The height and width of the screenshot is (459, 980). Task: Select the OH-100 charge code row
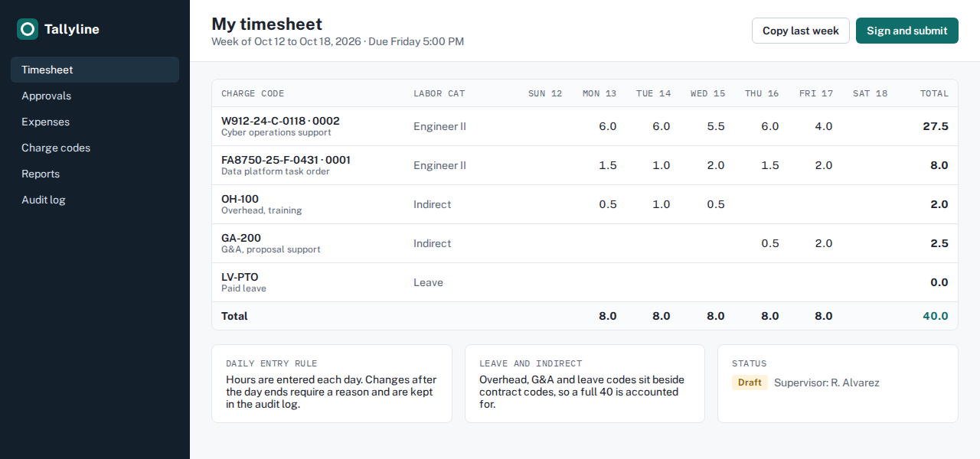coord(585,204)
